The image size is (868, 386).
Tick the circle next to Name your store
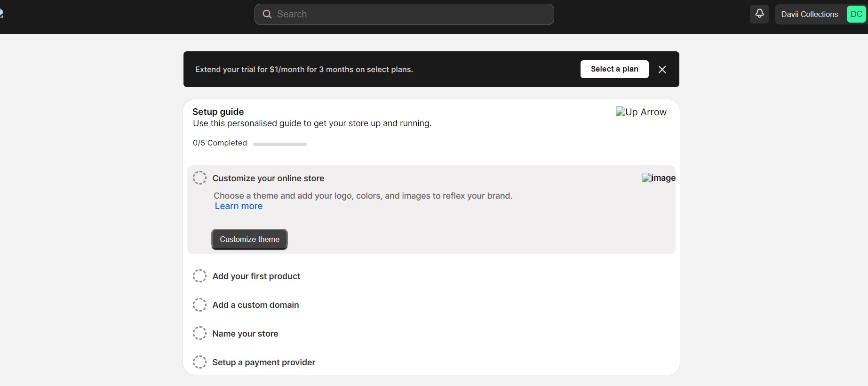click(199, 333)
